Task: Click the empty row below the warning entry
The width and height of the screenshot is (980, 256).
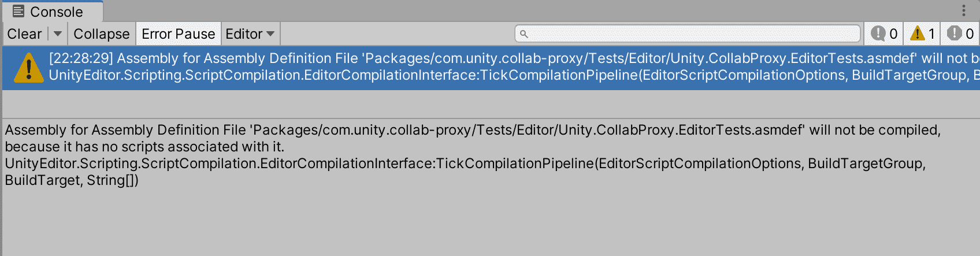Action: point(490,103)
